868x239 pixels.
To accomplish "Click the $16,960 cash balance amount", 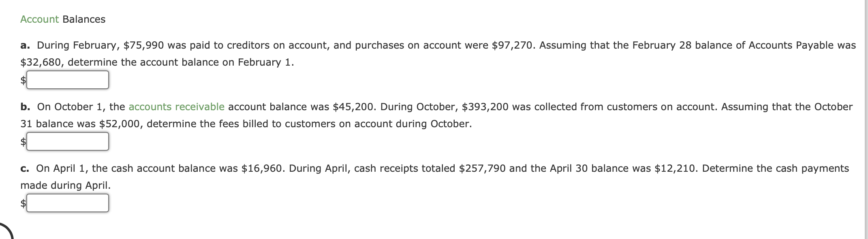I will pyautogui.click(x=262, y=169).
